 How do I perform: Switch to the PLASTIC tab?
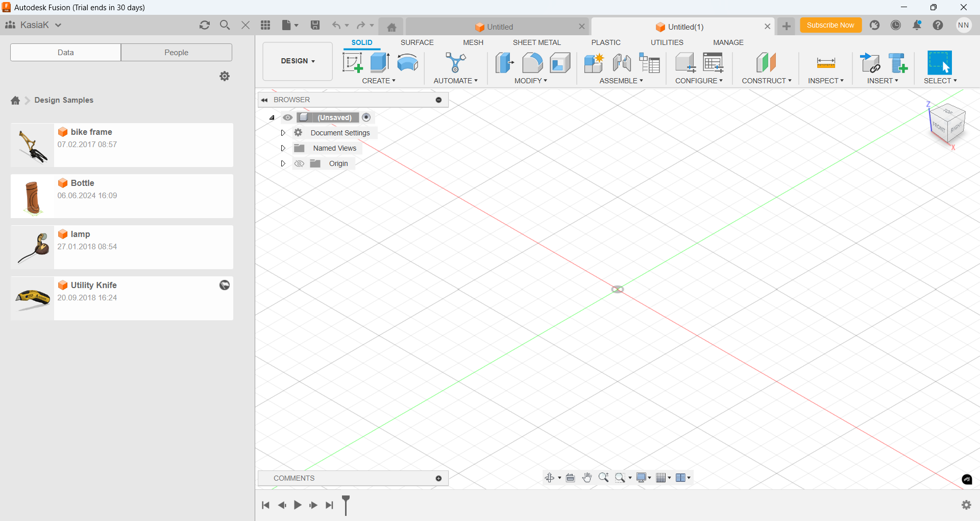coord(606,42)
